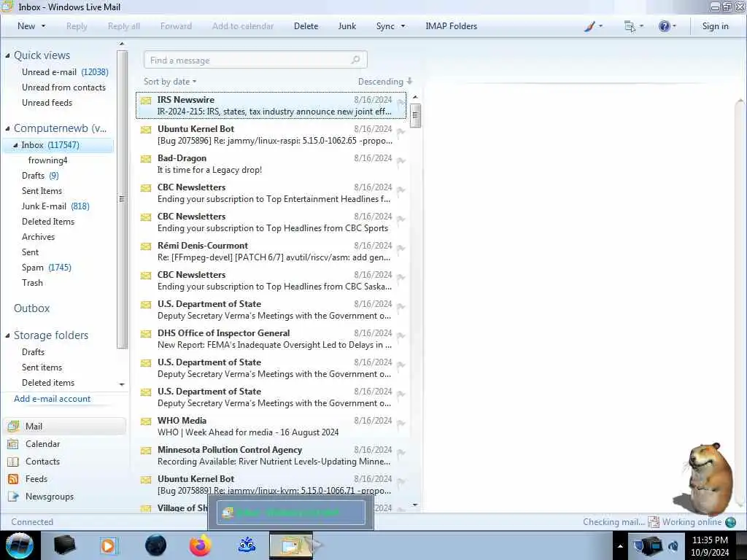Click the message list scrollbar thumb
747x560 pixels.
415,115
